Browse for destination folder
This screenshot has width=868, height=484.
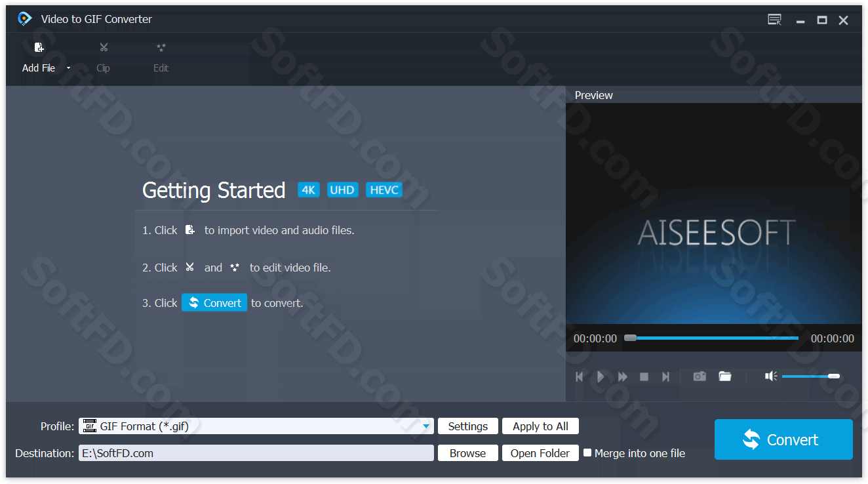point(468,453)
